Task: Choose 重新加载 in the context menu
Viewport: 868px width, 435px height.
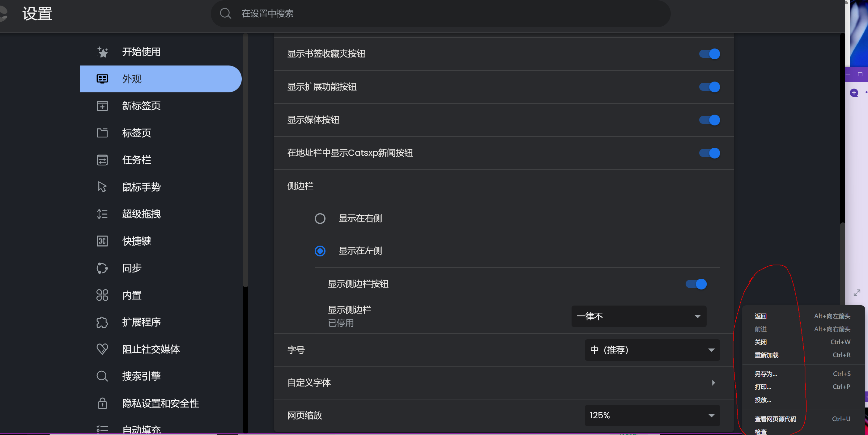Action: pos(766,355)
